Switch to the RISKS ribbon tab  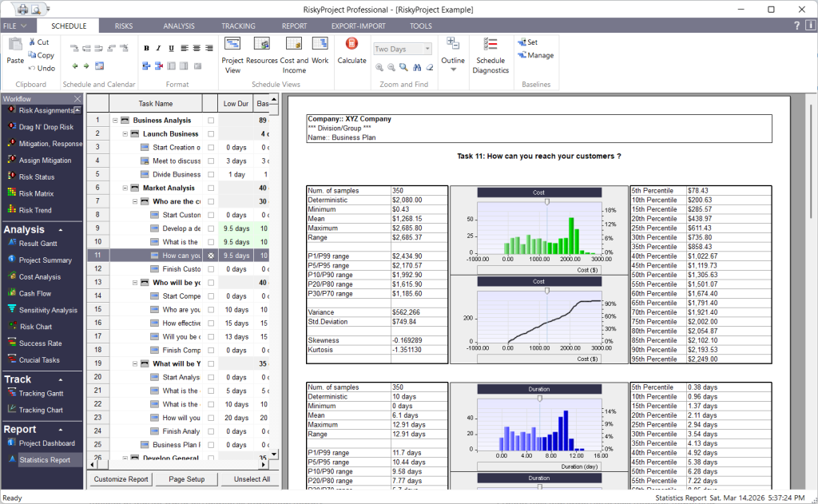124,26
